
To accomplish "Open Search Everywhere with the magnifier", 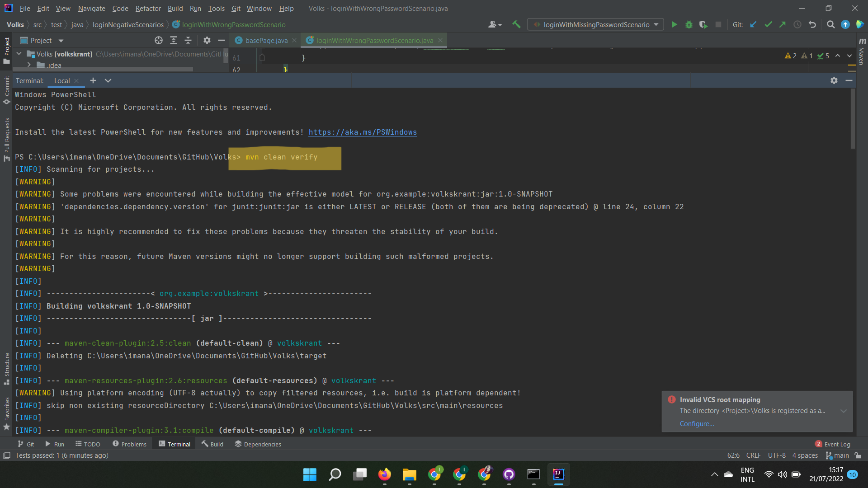I will point(830,24).
